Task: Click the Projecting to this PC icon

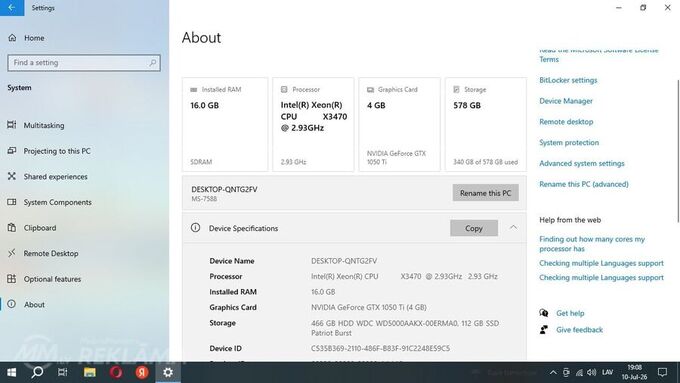Action: [x=12, y=151]
